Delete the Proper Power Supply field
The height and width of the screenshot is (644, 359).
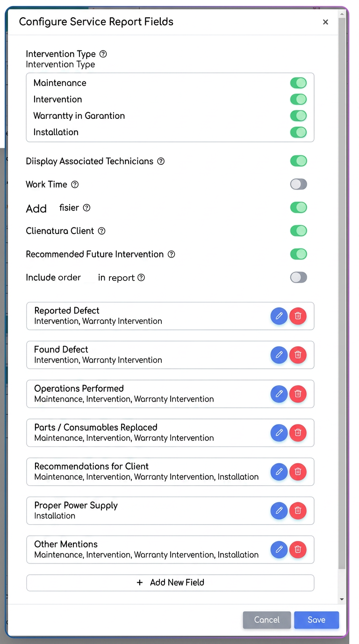click(x=298, y=510)
